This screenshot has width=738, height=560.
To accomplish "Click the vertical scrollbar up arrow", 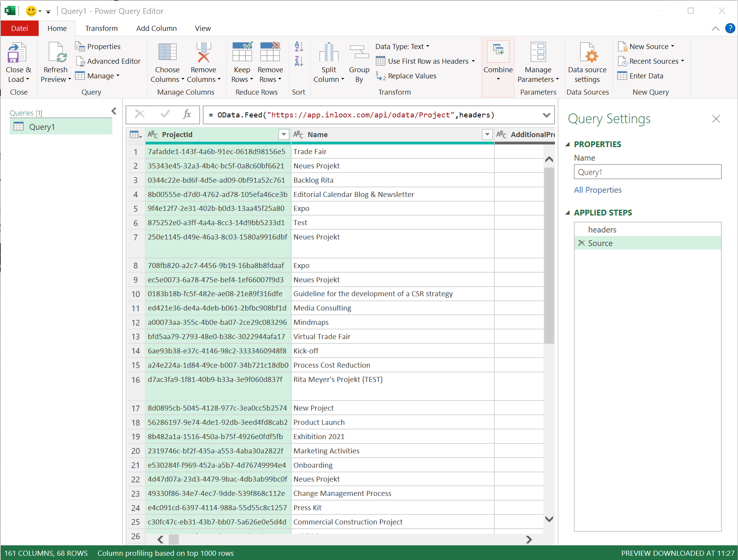I will (x=549, y=159).
